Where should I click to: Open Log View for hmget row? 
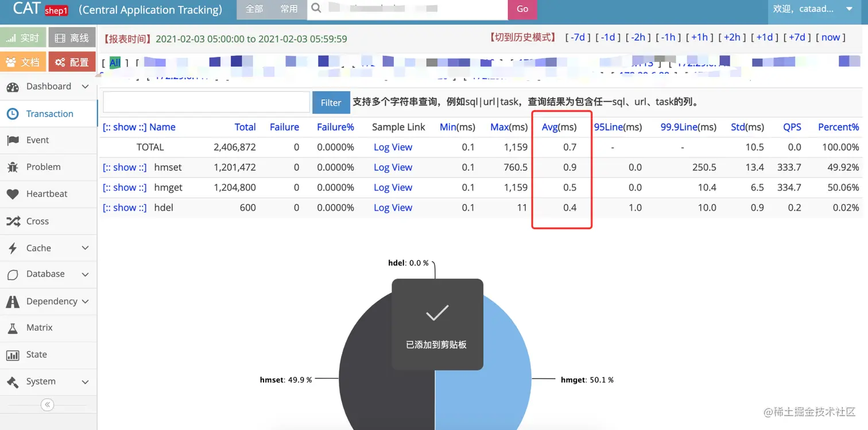(393, 188)
